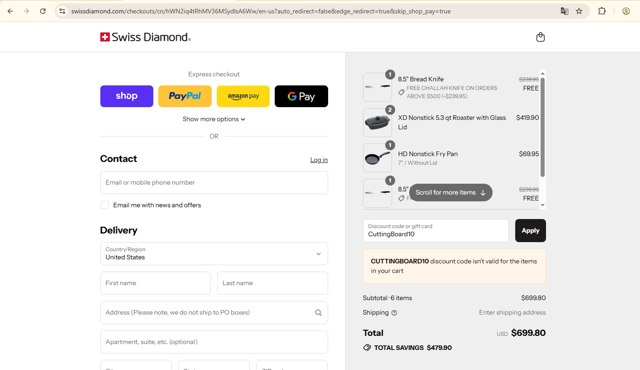
Task: Click the $699.80 total amount
Action: 528,333
